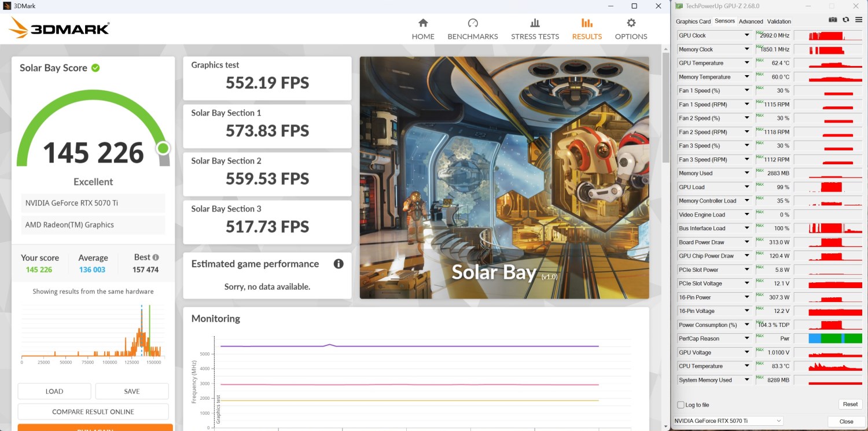Click the Save result button
The image size is (868, 431).
pos(132,391)
